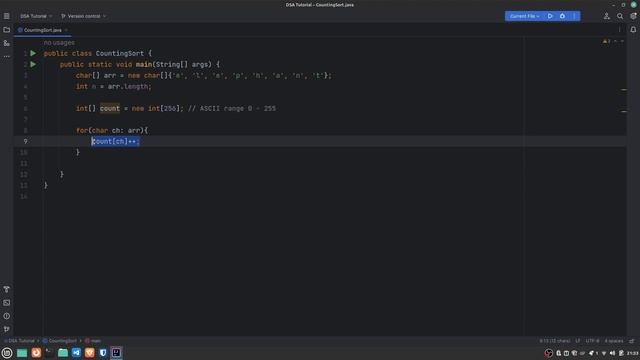Click line number 9 in gutter
The image size is (640, 360).
pos(25,141)
